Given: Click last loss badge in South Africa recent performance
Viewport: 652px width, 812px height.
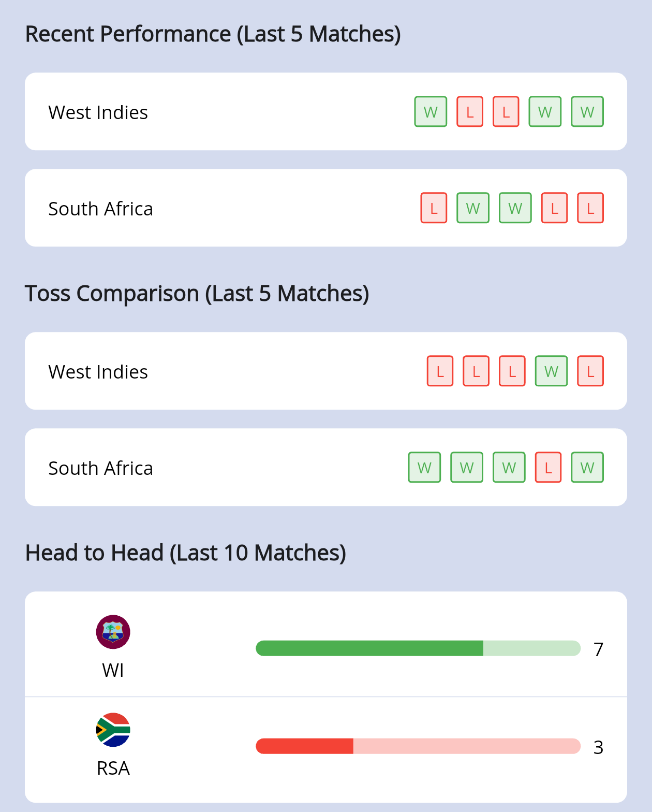Looking at the screenshot, I should pos(590,208).
